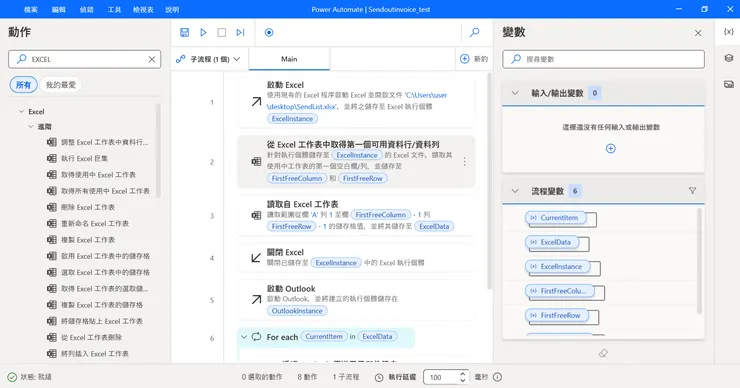
Task: Open more options for action 2
Action: point(464,161)
